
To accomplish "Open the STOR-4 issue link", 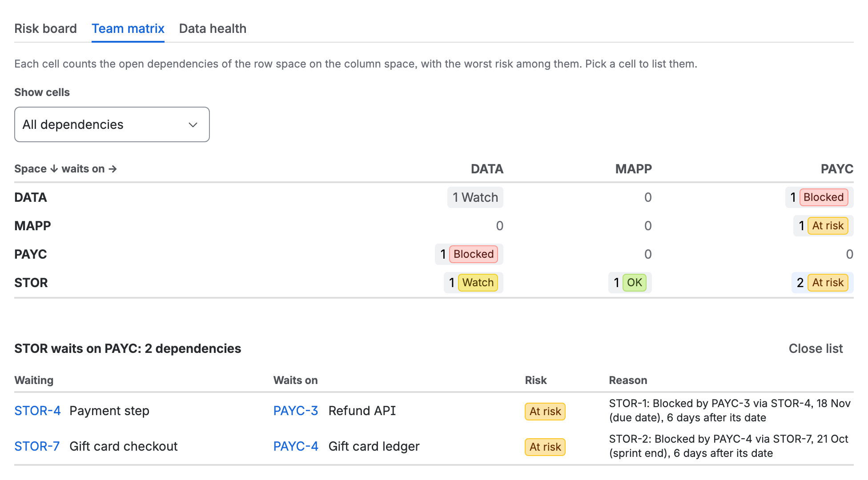I will [x=37, y=411].
